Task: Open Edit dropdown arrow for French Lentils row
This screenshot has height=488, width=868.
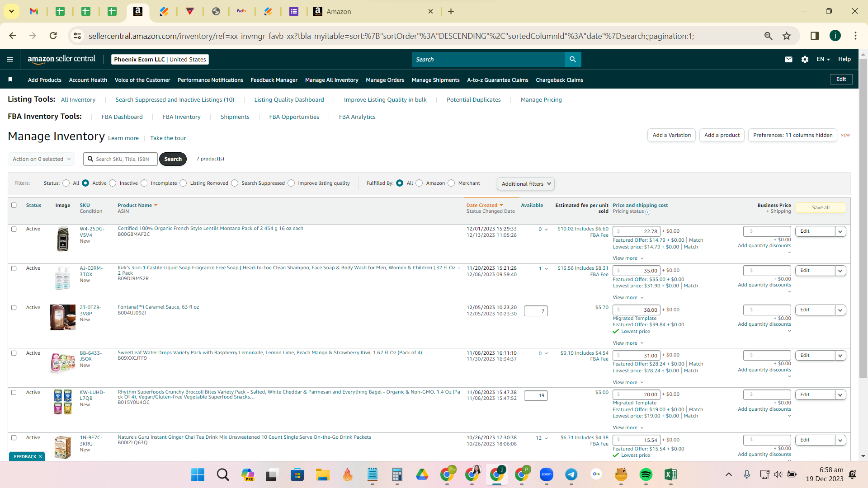Action: pos(840,231)
